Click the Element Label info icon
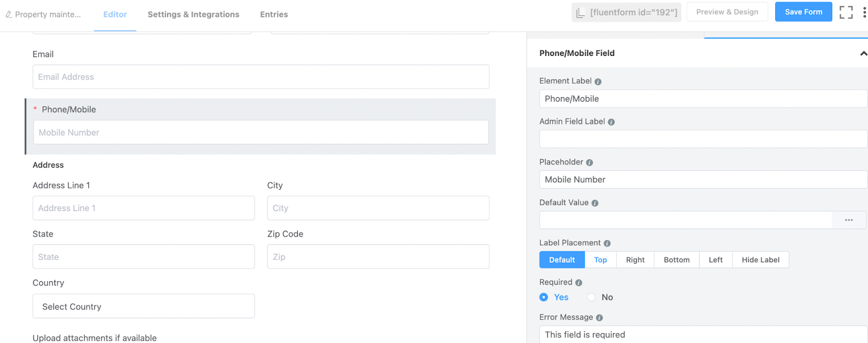 (x=598, y=81)
